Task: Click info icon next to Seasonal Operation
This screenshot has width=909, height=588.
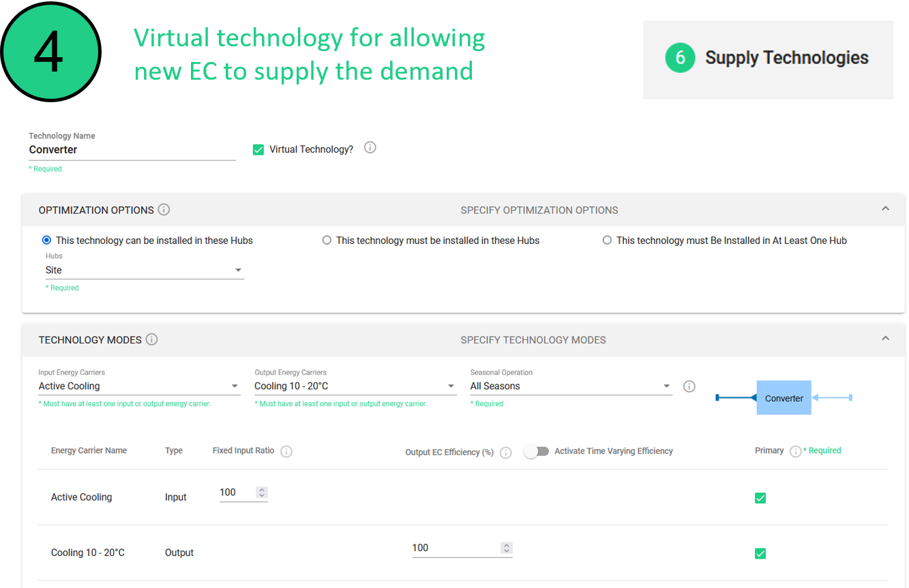Action: (x=689, y=386)
